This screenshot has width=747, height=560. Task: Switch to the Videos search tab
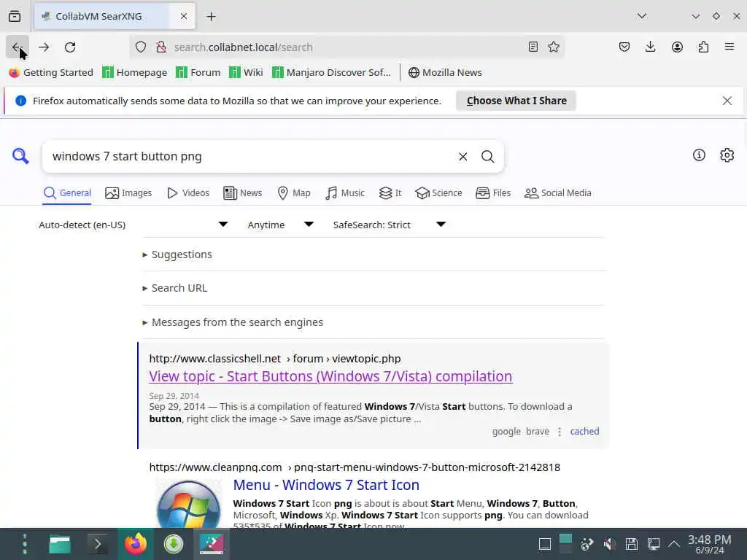pyautogui.click(x=188, y=192)
